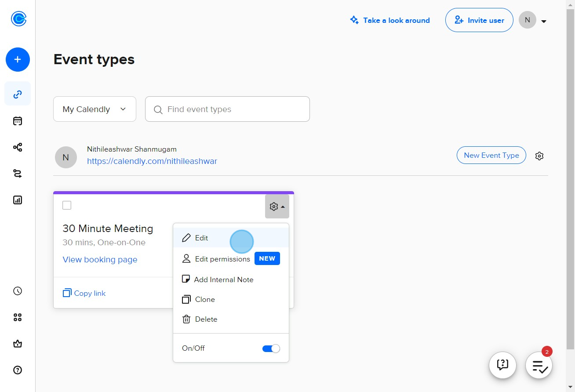Toggle the On/Off switch in menu
This screenshot has height=392, width=575.
[x=271, y=348]
